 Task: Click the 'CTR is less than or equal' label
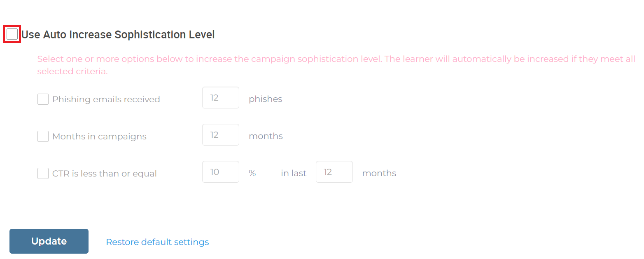(x=105, y=174)
